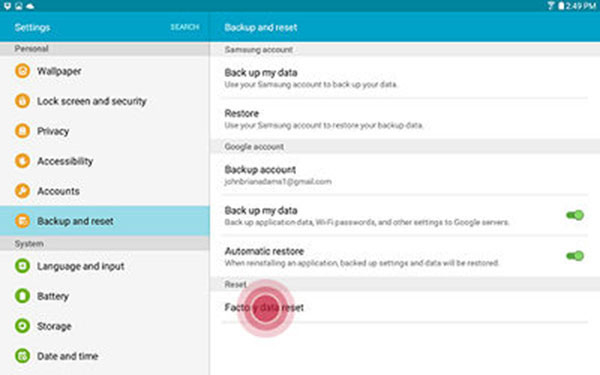Open the Storage icon
Viewport: 600px width, 375px height.
tap(22, 326)
